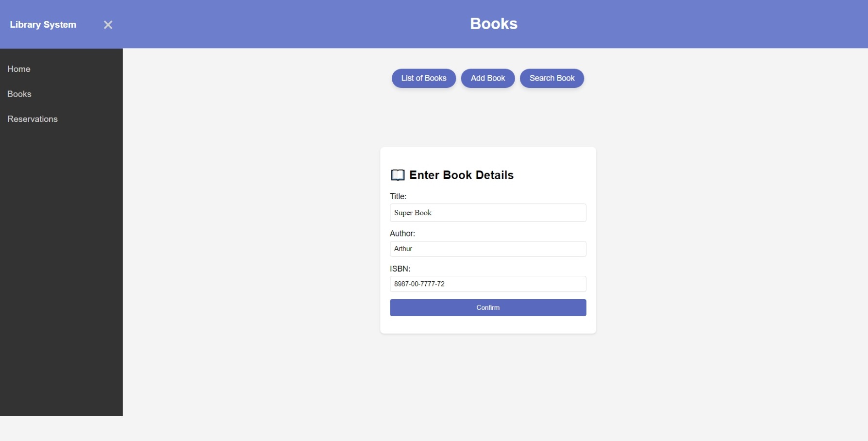Image resolution: width=868 pixels, height=441 pixels.
Task: Click the Library System title
Action: coord(44,24)
